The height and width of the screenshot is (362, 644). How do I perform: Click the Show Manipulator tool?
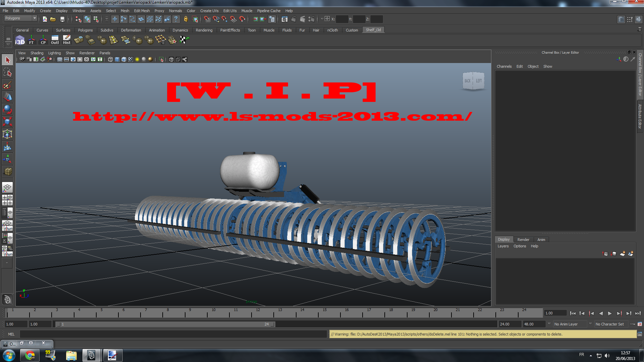click(x=7, y=159)
